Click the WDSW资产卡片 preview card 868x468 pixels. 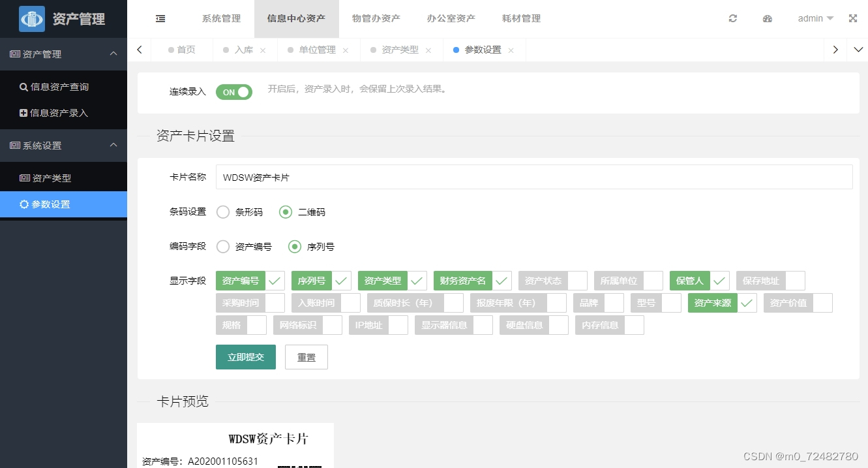pos(235,445)
